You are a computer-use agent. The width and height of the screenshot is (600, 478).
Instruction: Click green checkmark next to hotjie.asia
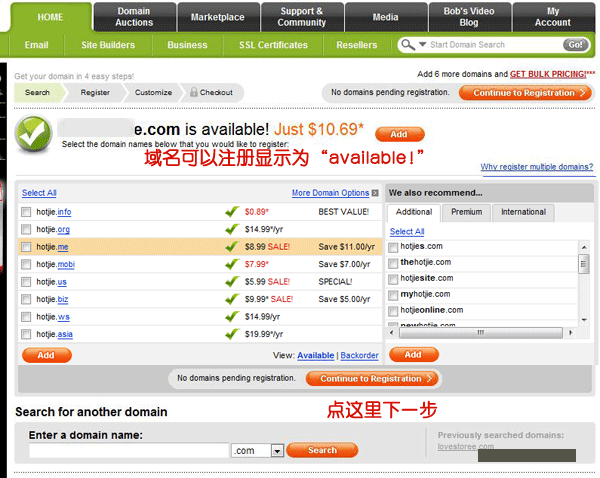231,334
